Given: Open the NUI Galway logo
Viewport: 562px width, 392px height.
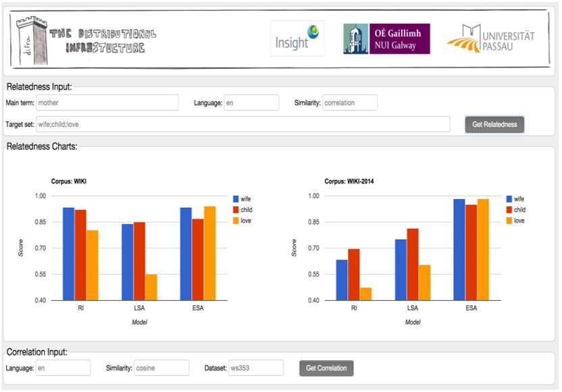Looking at the screenshot, I should coord(386,39).
